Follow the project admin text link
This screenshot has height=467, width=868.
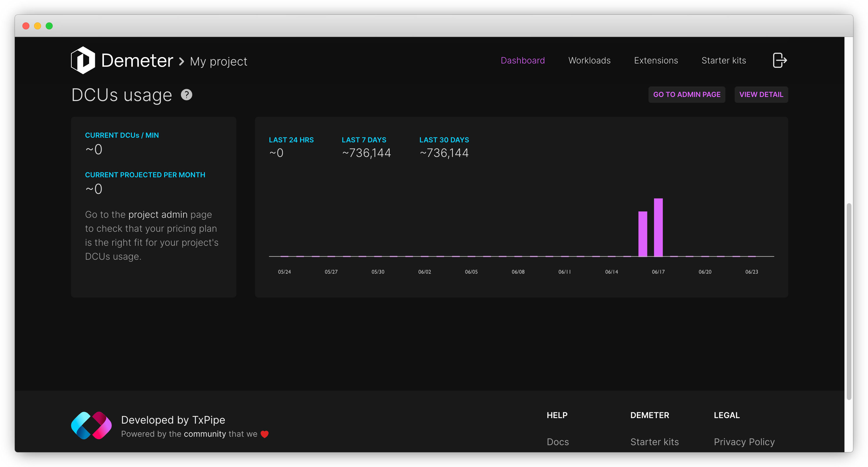pos(157,215)
